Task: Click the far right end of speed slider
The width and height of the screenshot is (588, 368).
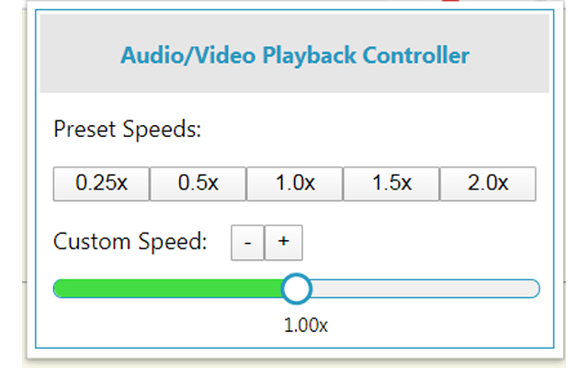Action: click(x=537, y=289)
